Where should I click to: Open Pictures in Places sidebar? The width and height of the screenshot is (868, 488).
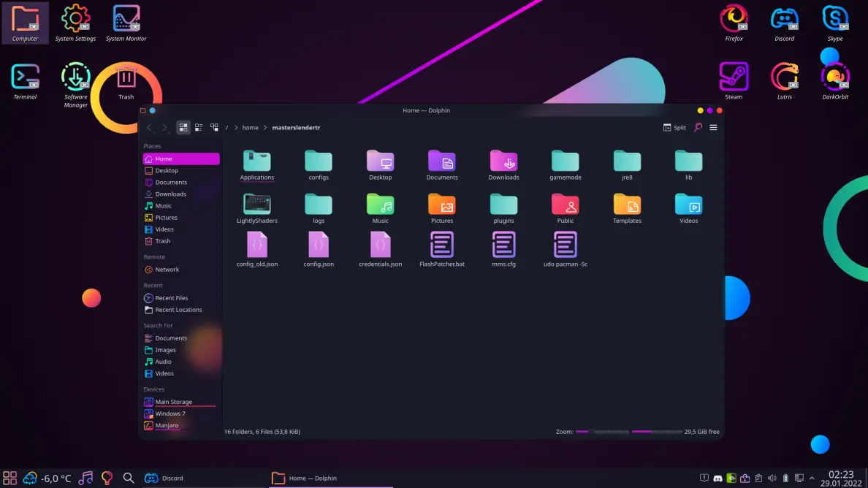coord(181,218)
